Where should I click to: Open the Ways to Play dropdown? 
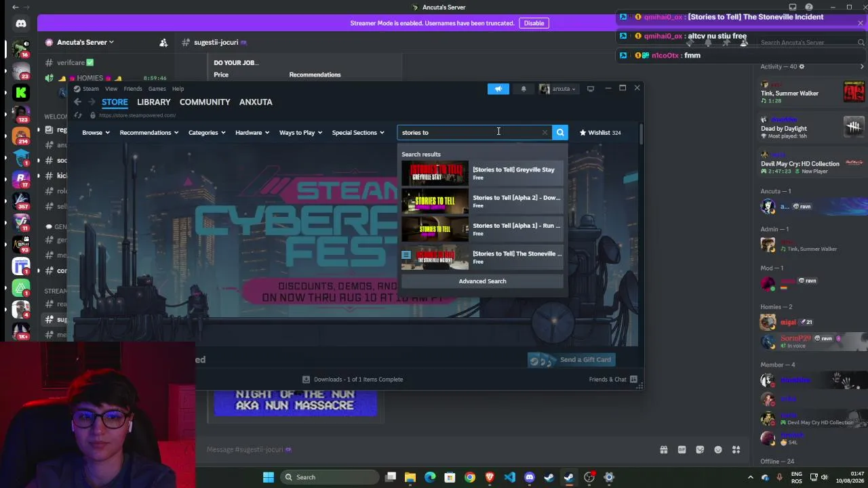point(301,132)
